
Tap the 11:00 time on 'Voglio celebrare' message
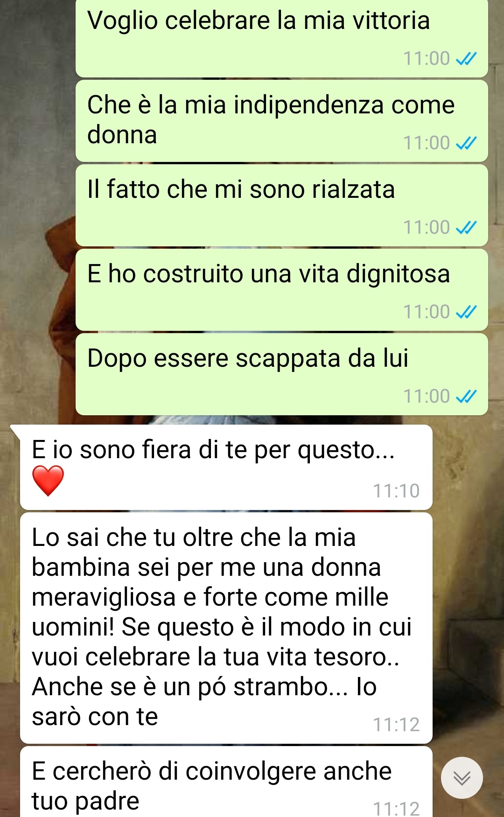pos(427,59)
